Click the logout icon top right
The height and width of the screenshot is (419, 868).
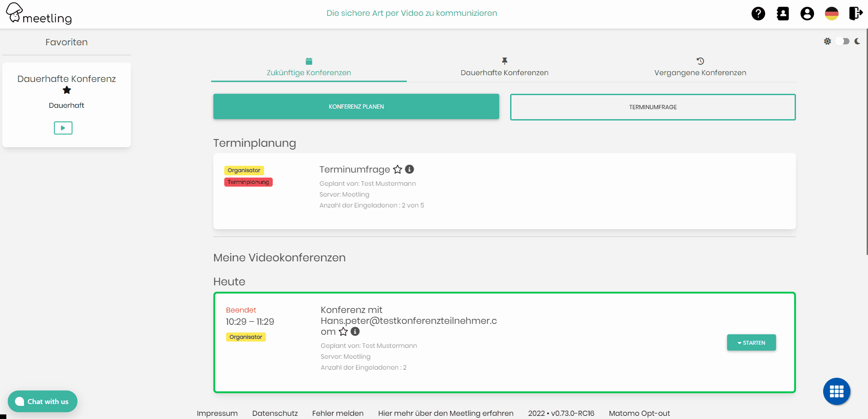[x=856, y=14]
